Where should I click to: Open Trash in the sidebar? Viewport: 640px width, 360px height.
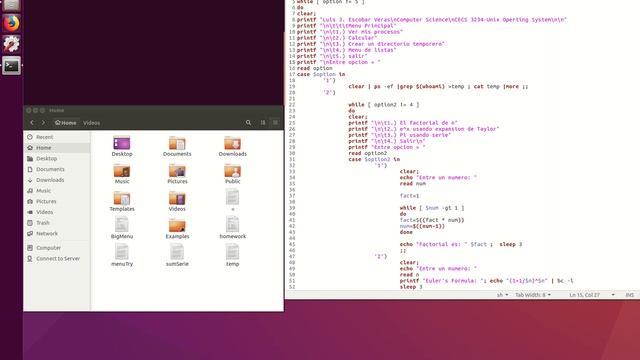tap(57, 223)
